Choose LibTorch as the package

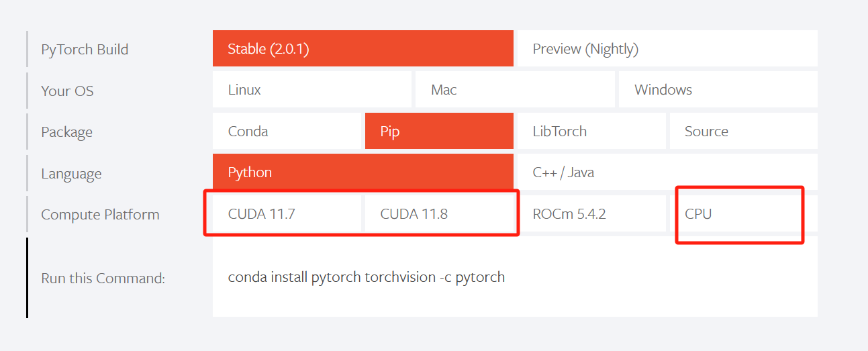point(591,132)
